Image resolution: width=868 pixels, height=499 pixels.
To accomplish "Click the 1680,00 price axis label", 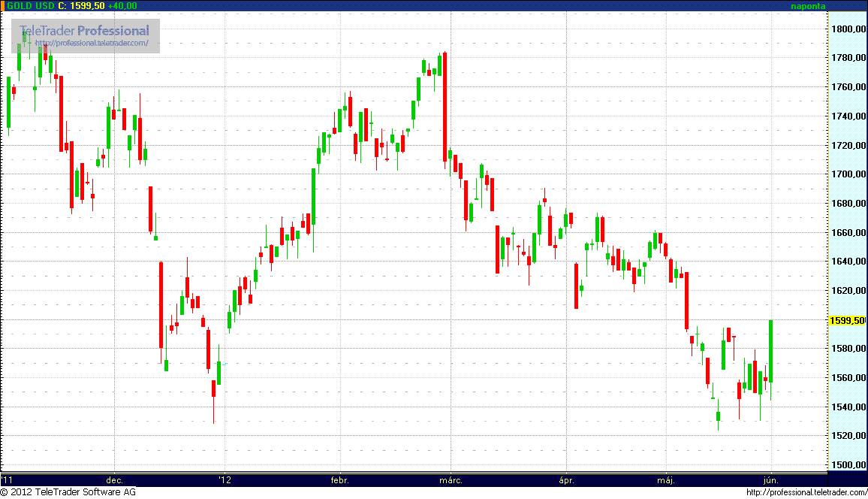I will pyautogui.click(x=848, y=203).
